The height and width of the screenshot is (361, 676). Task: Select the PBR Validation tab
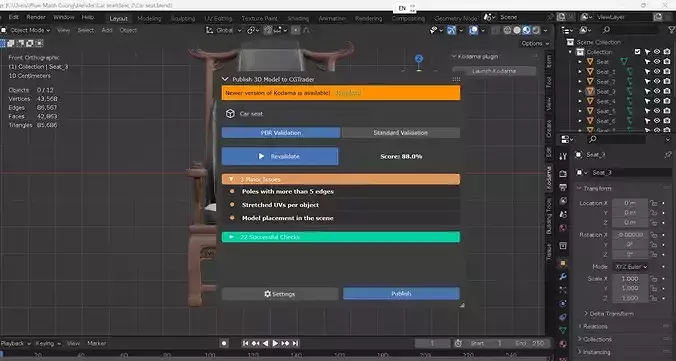click(281, 133)
